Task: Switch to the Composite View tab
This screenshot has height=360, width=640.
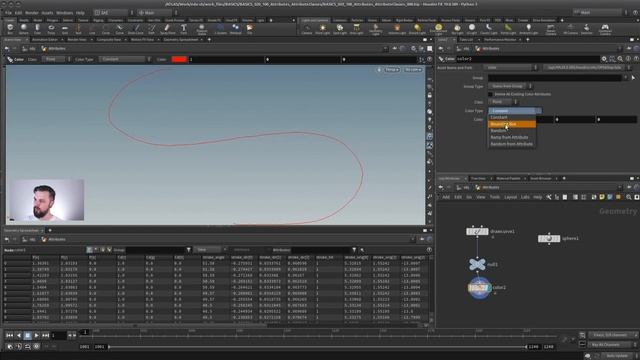Action: point(109,40)
